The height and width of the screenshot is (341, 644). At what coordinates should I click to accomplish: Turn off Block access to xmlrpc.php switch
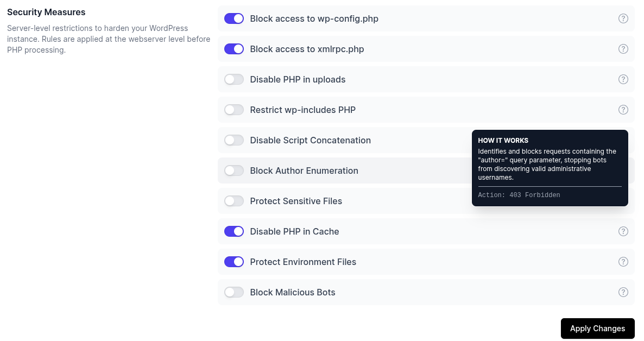(x=234, y=49)
